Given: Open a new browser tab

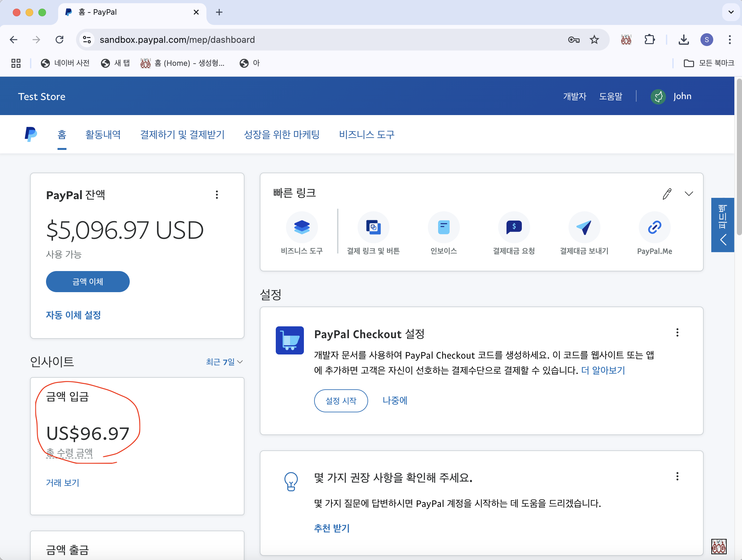Looking at the screenshot, I should (x=219, y=12).
